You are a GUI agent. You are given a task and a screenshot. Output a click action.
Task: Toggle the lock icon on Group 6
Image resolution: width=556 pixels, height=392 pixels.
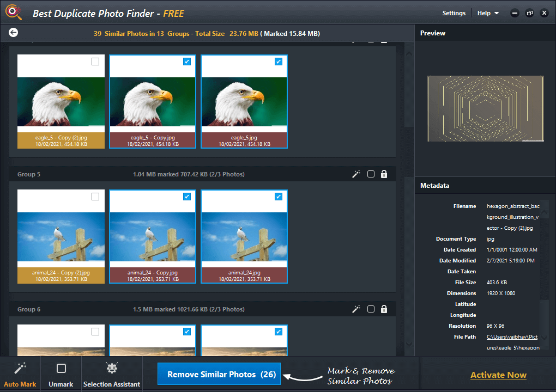(x=384, y=309)
